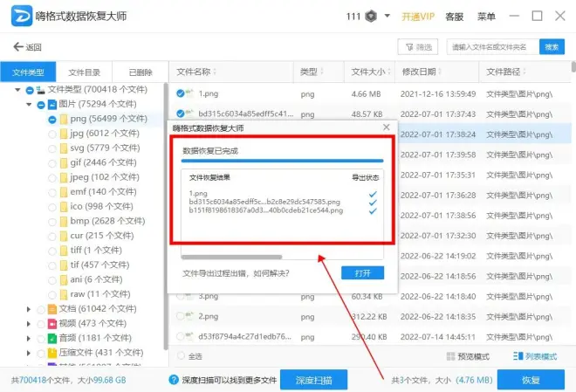Close the 数据恢复已完成 dialog
576x392 pixels.
[386, 127]
